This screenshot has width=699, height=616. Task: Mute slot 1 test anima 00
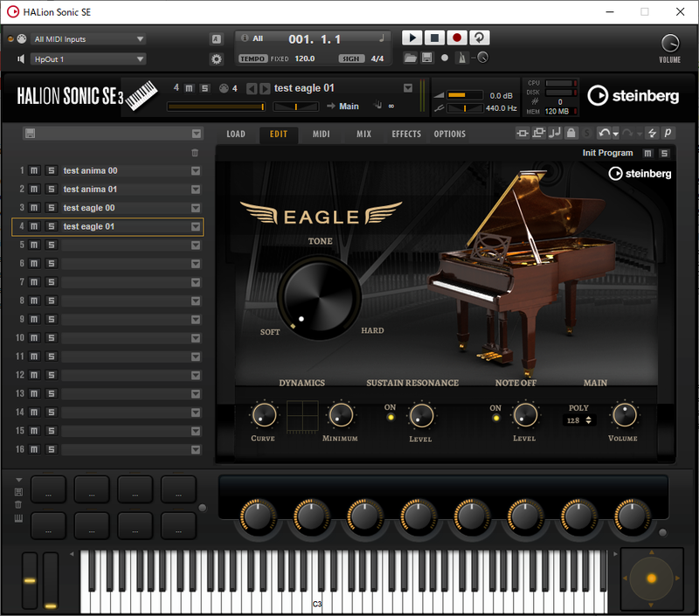34,170
